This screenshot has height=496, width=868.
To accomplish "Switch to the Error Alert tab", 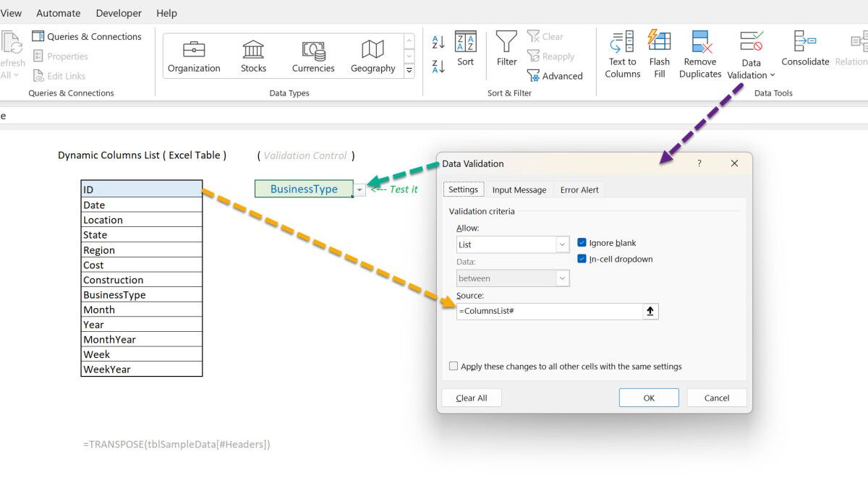I will (579, 189).
